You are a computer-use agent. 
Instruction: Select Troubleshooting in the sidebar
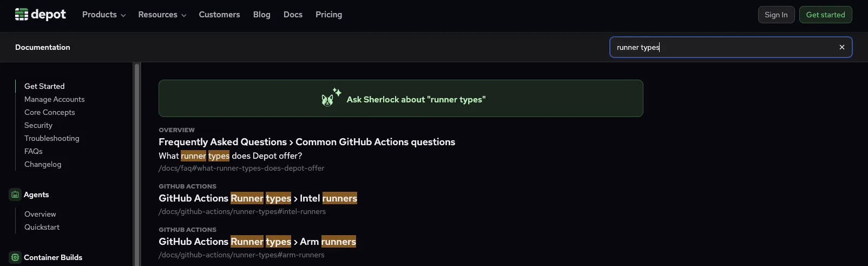click(51, 138)
